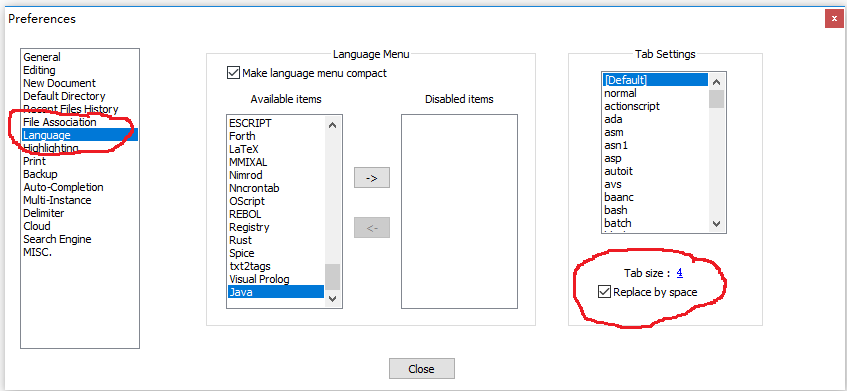Select REBOL in Available items
This screenshot has height=391, width=847.
pyautogui.click(x=276, y=214)
